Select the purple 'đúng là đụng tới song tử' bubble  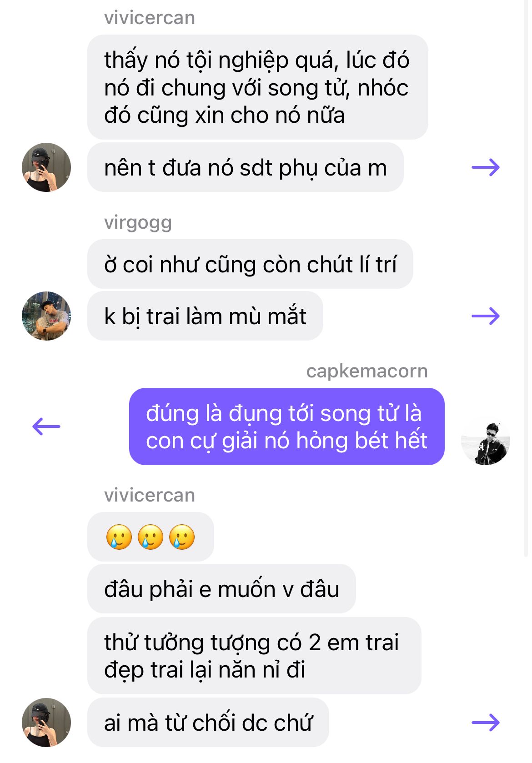point(287,427)
